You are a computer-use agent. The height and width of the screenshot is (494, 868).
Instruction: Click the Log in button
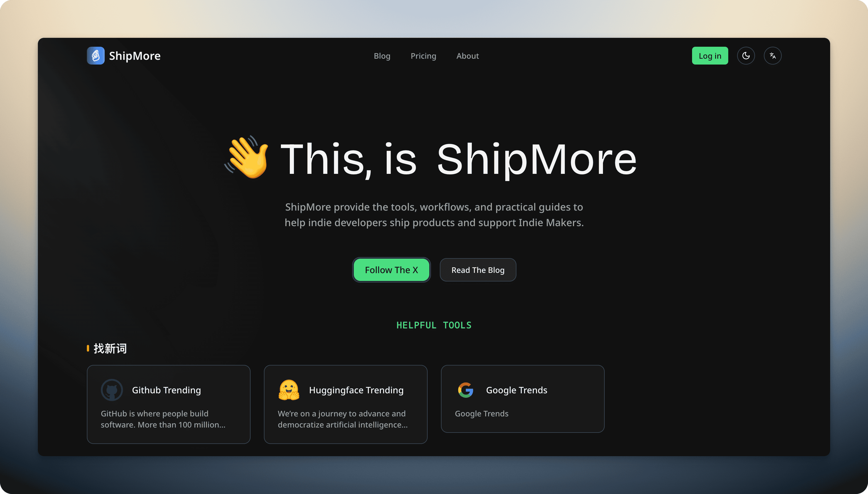pyautogui.click(x=710, y=55)
